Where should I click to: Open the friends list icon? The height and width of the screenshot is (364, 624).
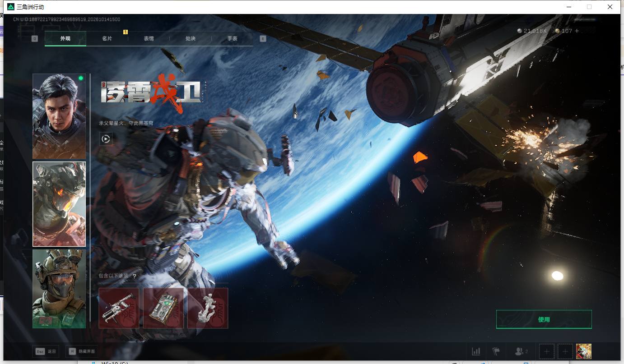point(521,351)
